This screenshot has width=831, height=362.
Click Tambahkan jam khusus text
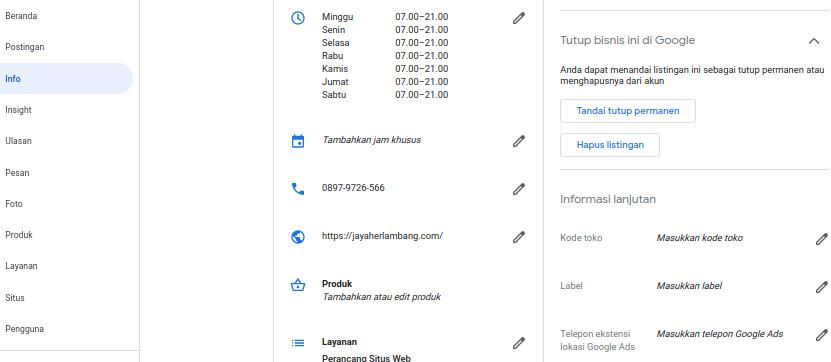tap(372, 140)
